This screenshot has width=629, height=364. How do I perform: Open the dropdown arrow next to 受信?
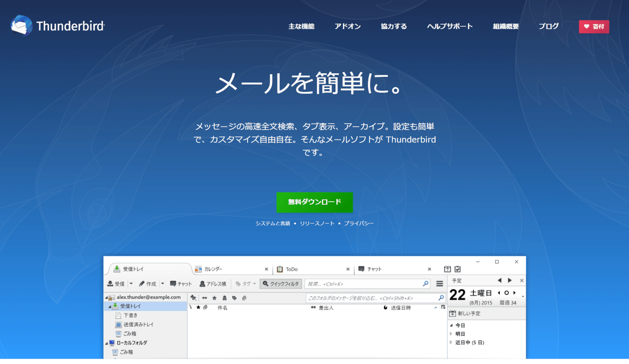tap(131, 283)
